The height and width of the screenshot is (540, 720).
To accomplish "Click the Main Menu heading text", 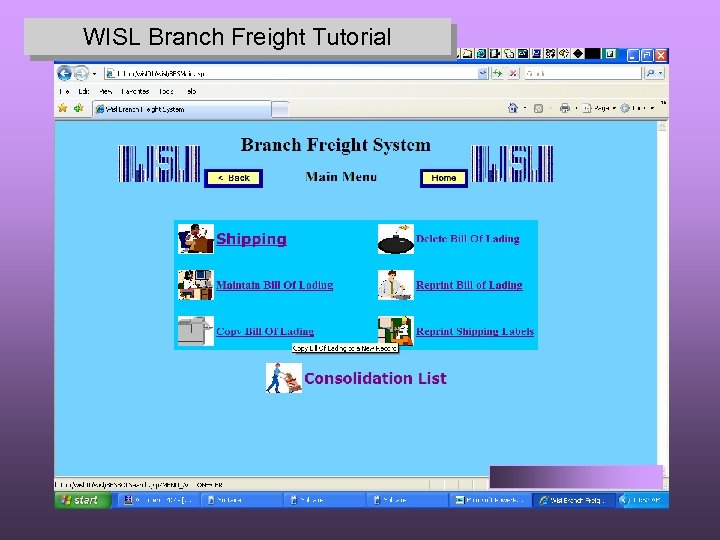I will 341,177.
